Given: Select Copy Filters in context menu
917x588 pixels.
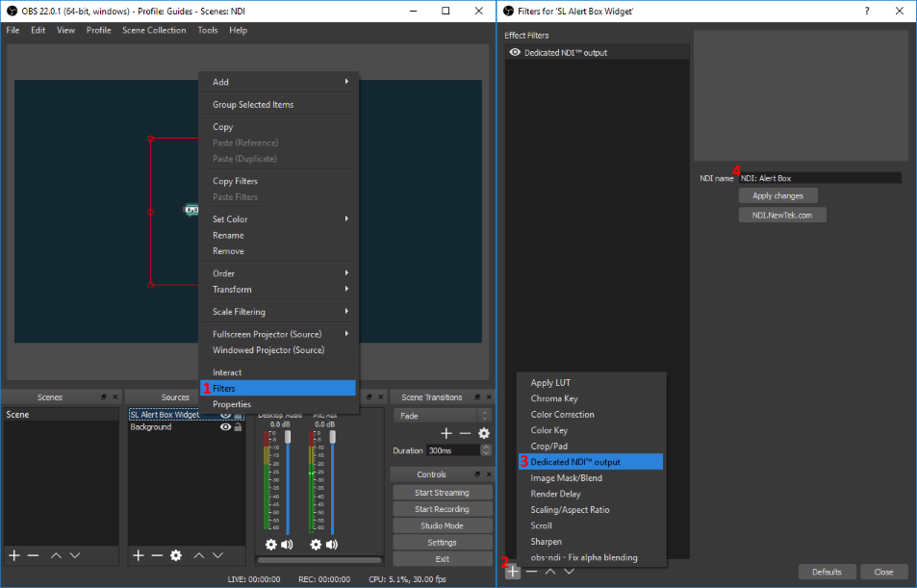Looking at the screenshot, I should coord(278,181).
